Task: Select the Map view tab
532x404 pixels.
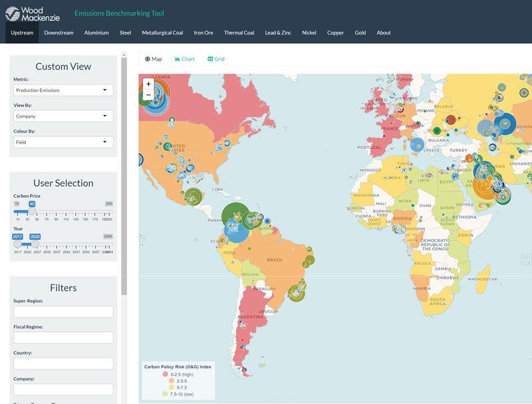Action: pyautogui.click(x=154, y=59)
